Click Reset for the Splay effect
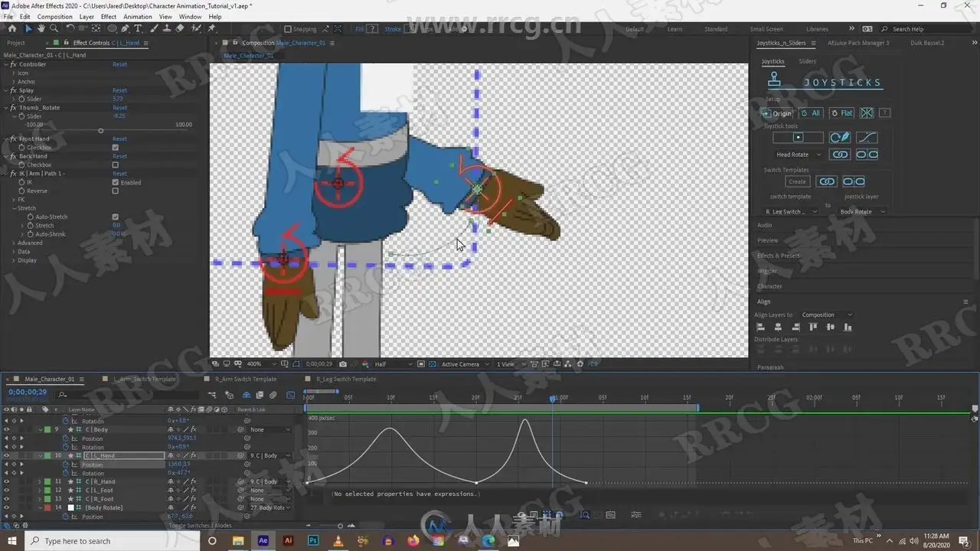 [119, 90]
